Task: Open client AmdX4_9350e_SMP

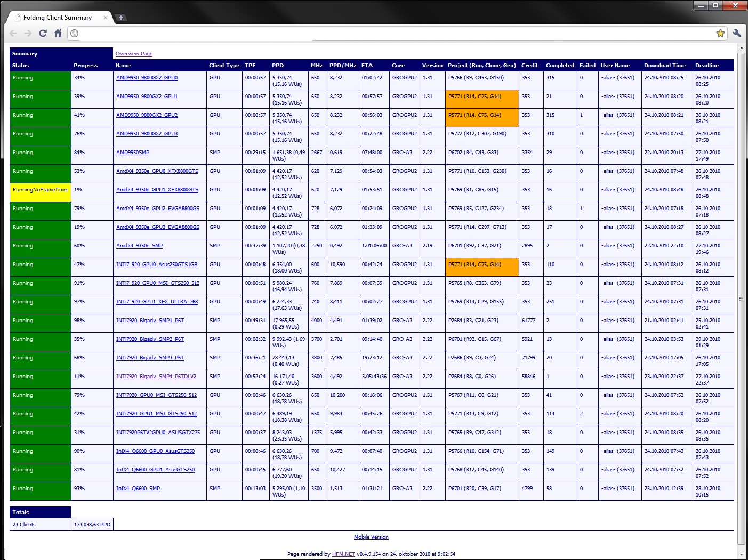Action: [x=139, y=246]
